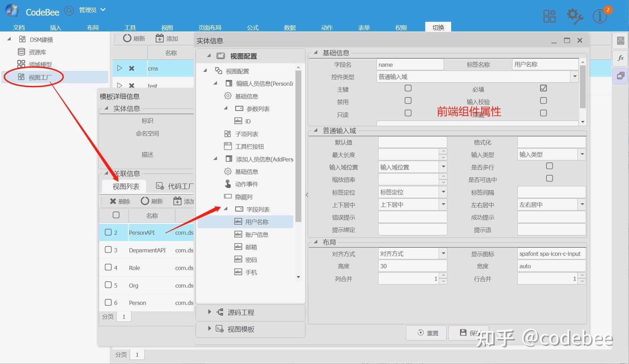Select the 动作事件 action event node icon

(227, 184)
